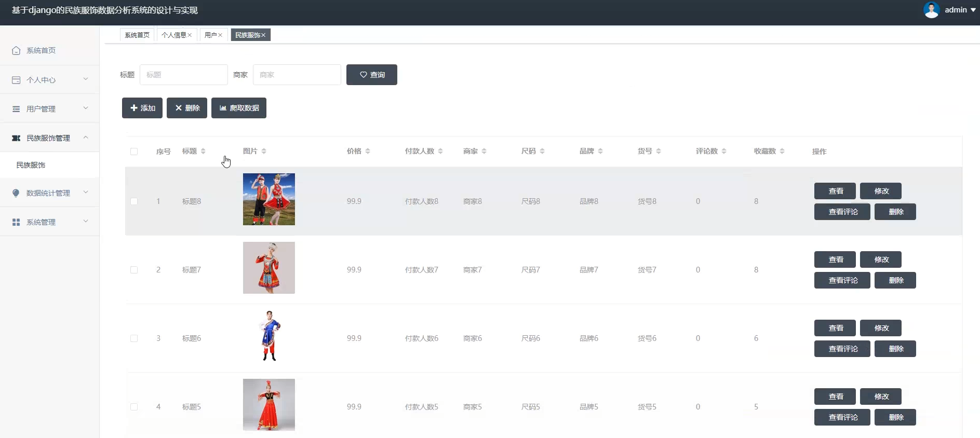Sort by 货号 column arrows

click(x=659, y=151)
